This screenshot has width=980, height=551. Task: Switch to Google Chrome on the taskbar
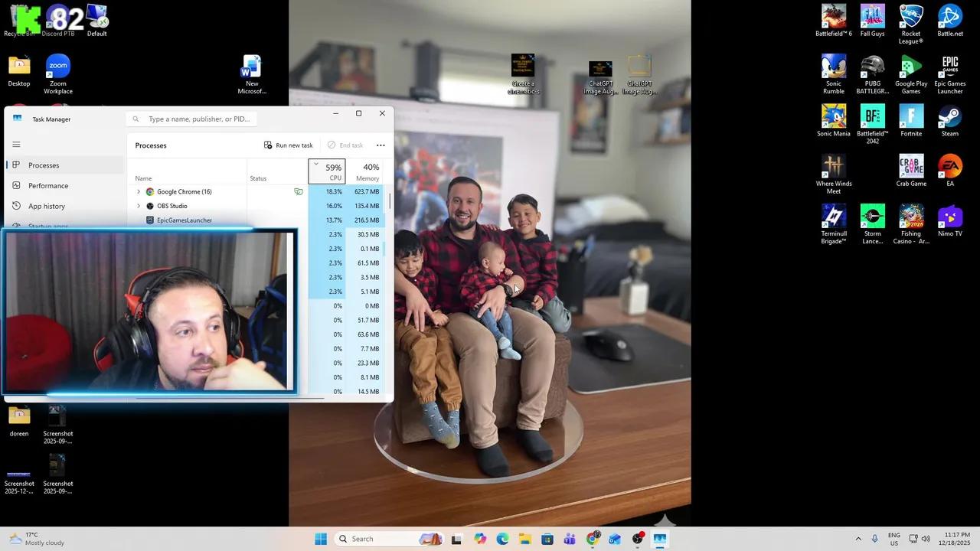(593, 539)
